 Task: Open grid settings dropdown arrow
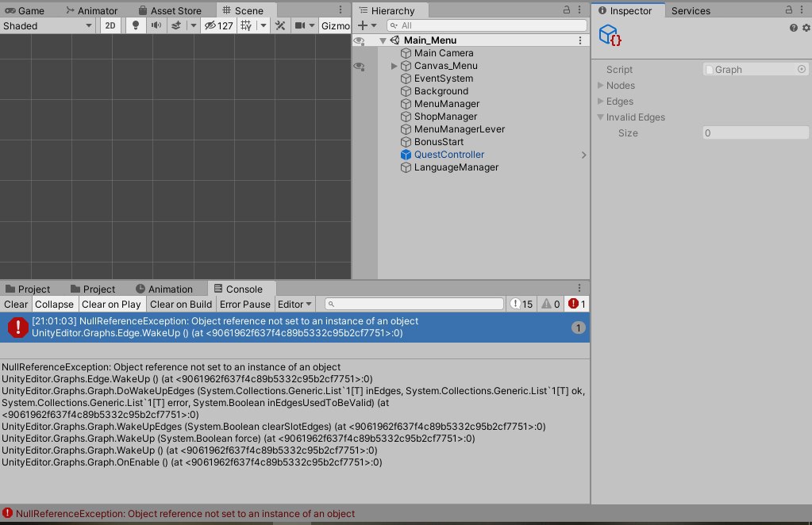[263, 25]
